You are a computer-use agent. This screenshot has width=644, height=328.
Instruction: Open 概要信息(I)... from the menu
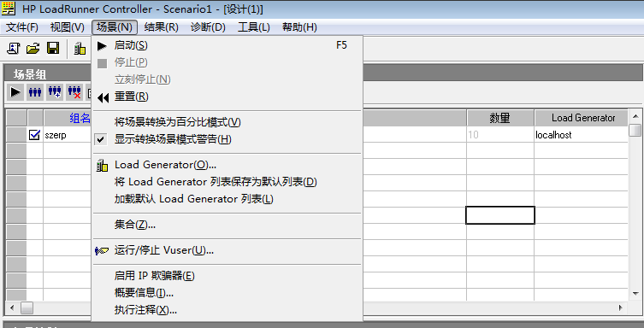click(x=227, y=293)
